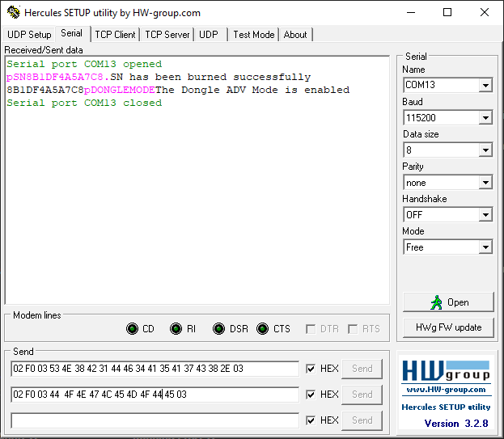The image size is (504, 439).
Task: Click the RI modem line indicator
Action: (176, 328)
